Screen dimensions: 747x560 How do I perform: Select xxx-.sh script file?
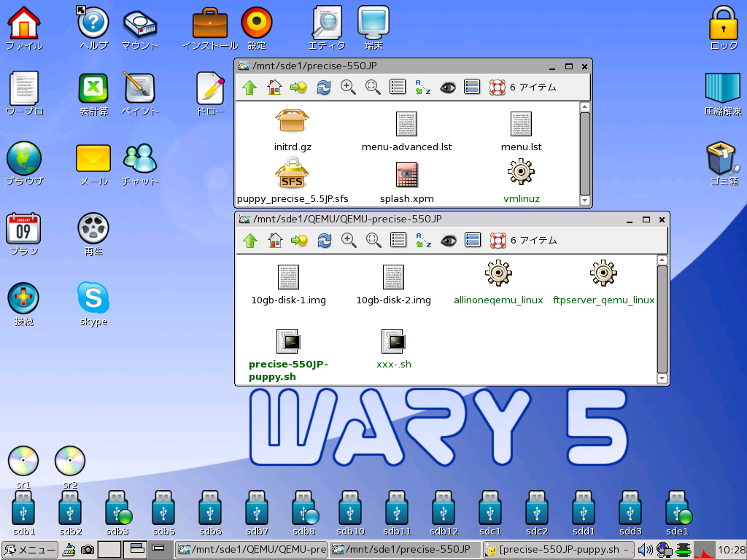[393, 349]
